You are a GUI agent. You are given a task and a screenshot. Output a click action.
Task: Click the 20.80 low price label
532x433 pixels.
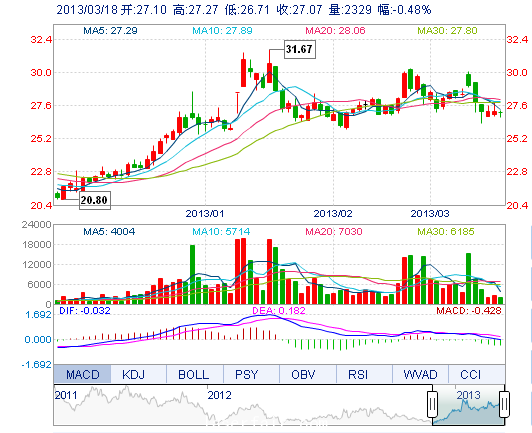pyautogui.click(x=95, y=200)
